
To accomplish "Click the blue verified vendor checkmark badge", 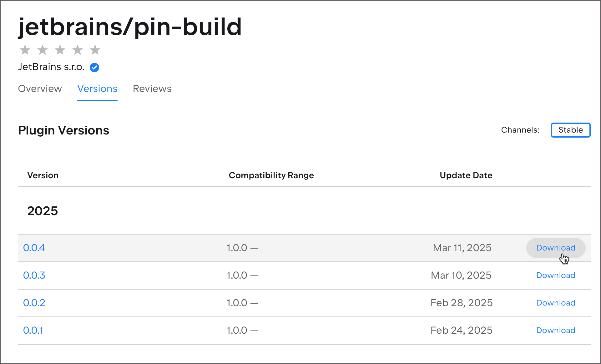I will coord(94,67).
